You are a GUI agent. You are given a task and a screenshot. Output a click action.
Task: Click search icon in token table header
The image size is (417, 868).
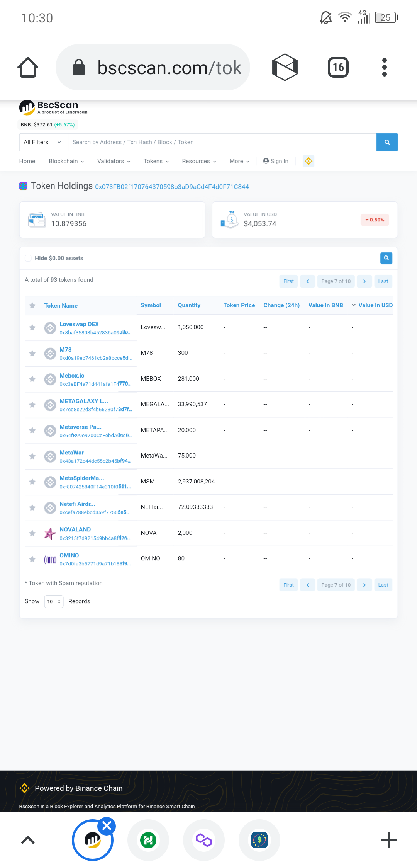tap(386, 258)
